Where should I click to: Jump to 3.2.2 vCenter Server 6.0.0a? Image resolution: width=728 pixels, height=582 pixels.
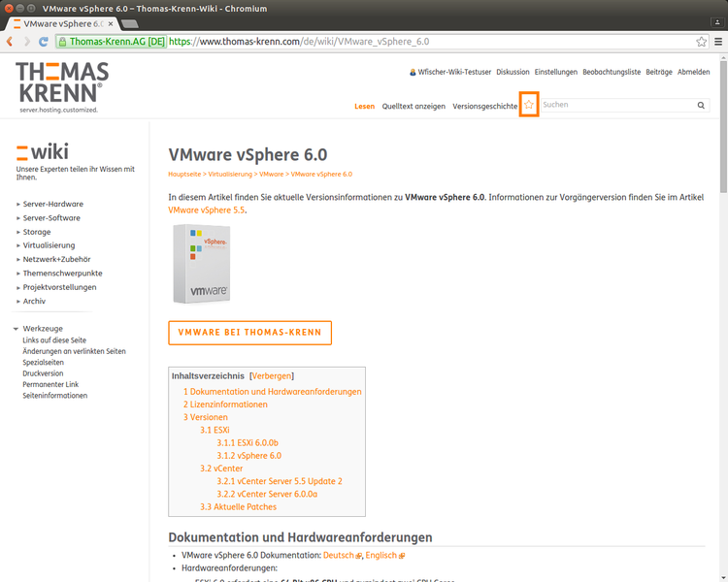(267, 495)
